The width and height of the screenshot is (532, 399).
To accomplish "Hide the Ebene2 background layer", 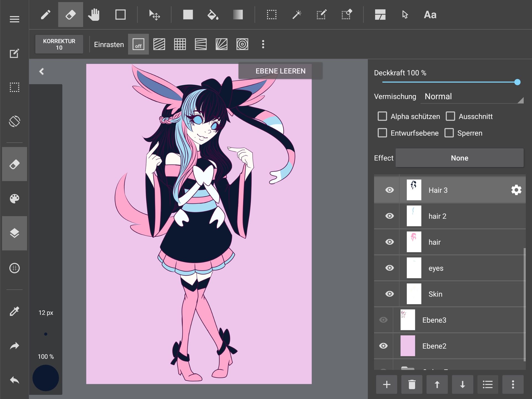I will pyautogui.click(x=383, y=346).
